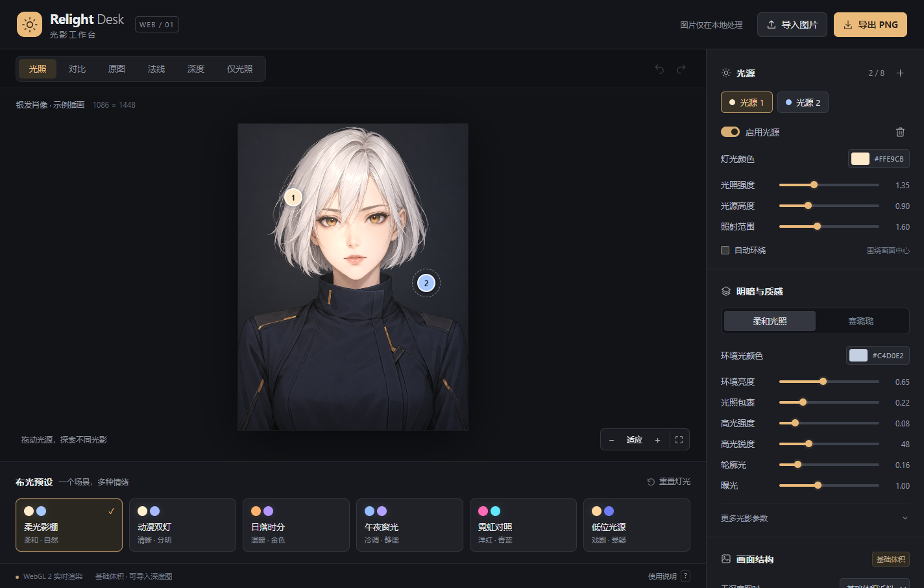Click 重置灯光 to reset lights

pyautogui.click(x=669, y=482)
